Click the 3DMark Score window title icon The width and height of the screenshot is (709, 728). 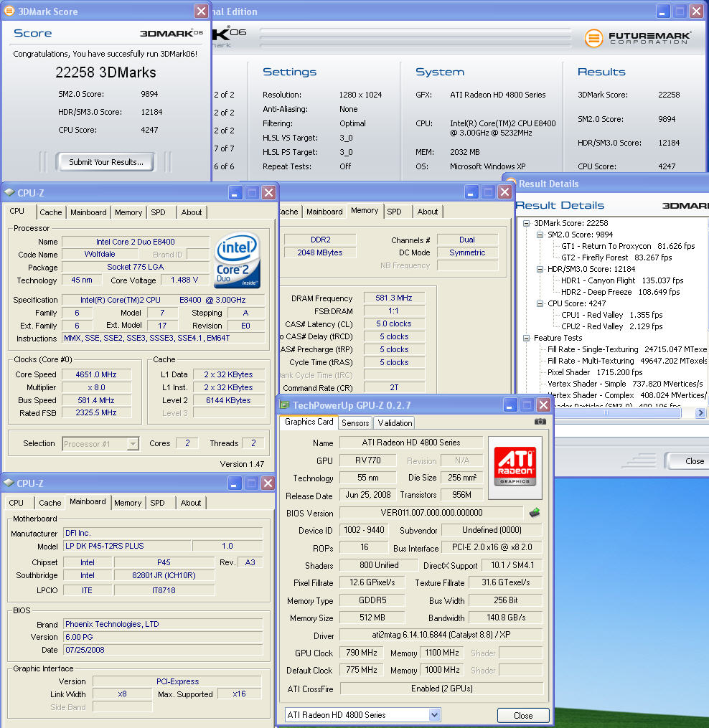9,11
